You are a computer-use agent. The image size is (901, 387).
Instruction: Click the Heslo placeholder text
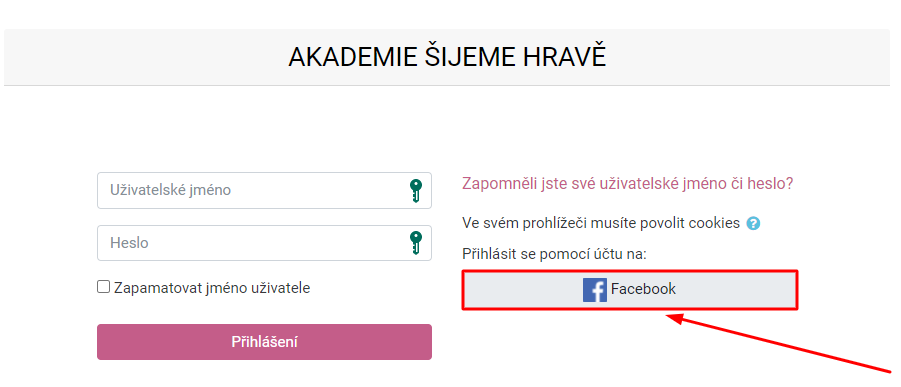pos(129,243)
